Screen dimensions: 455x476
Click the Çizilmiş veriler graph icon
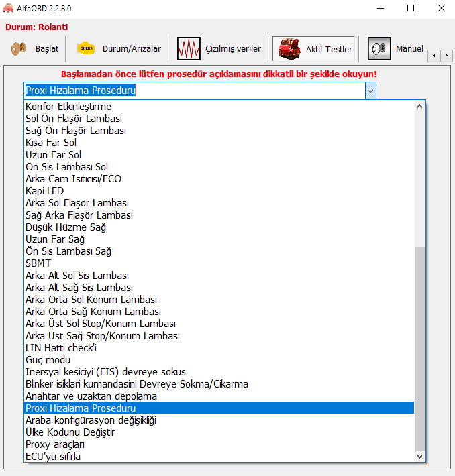tap(189, 49)
